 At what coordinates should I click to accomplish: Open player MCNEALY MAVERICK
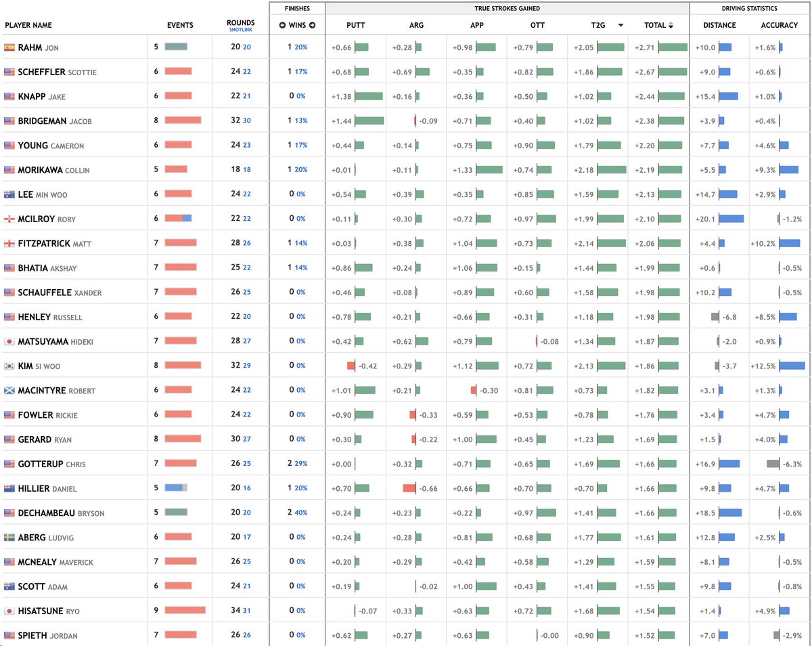56,561
